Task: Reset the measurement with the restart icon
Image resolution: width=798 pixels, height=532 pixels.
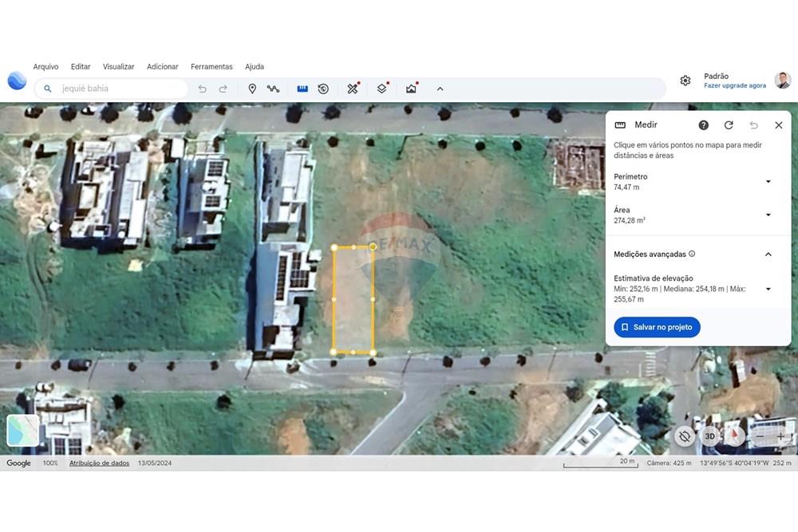Action: click(728, 125)
